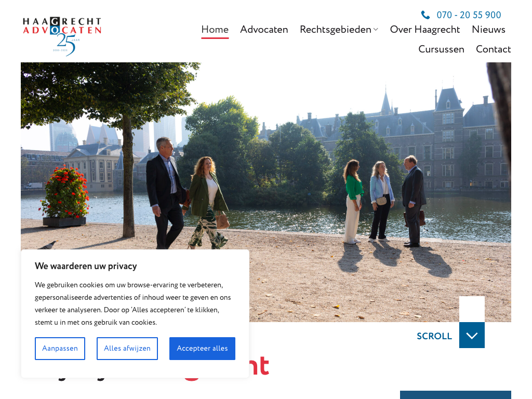Accept cookies with Accepteer alles
Image resolution: width=532 pixels, height=399 pixels.
click(202, 349)
